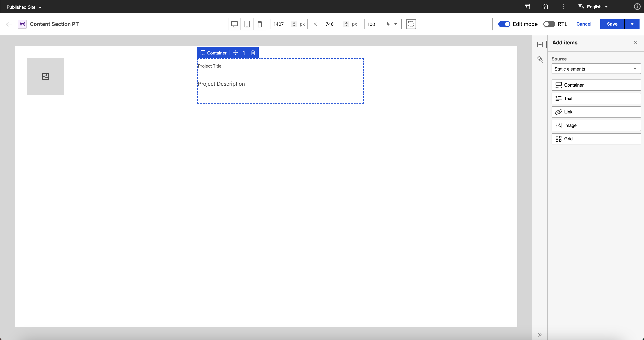This screenshot has width=644, height=340.
Task: Open the Source Static elements dropdown
Action: click(x=596, y=69)
